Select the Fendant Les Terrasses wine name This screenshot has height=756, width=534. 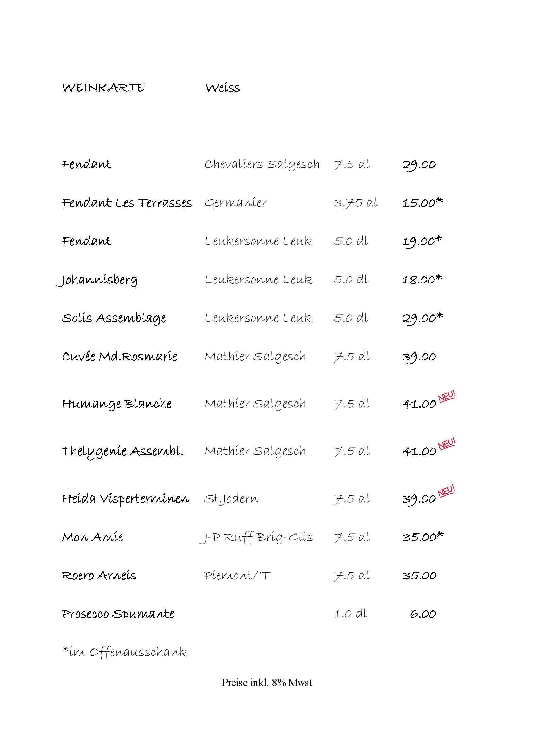127,203
